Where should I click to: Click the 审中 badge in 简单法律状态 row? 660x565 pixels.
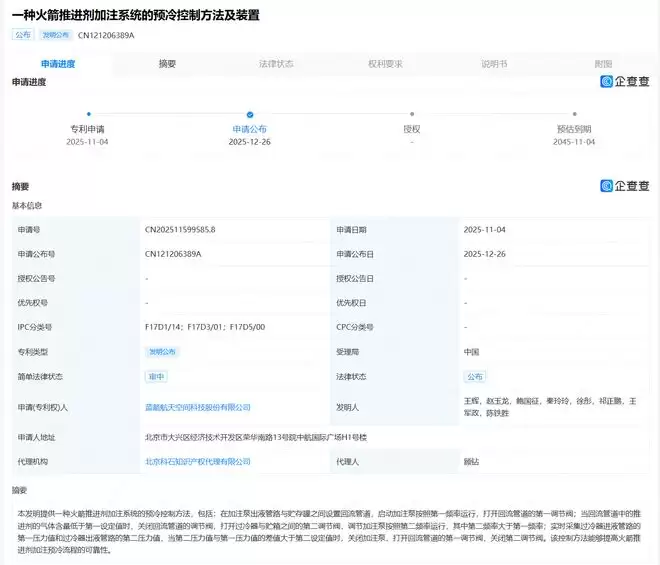(156, 377)
